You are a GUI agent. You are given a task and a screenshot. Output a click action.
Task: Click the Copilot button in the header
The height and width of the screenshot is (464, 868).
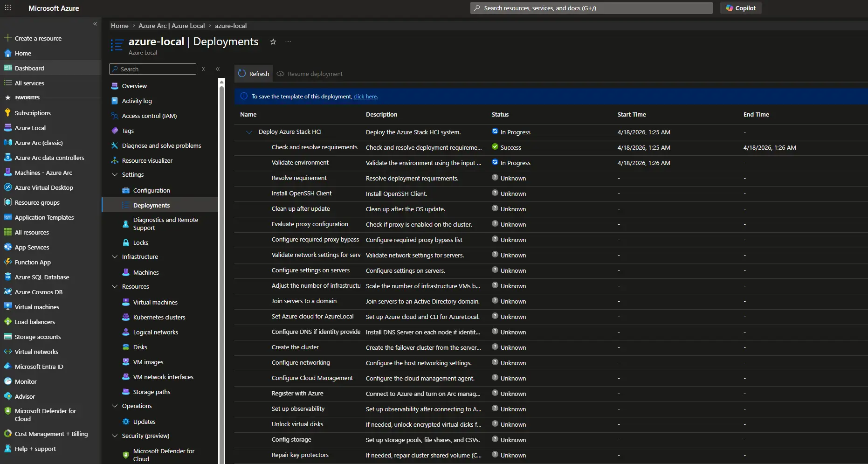(740, 8)
